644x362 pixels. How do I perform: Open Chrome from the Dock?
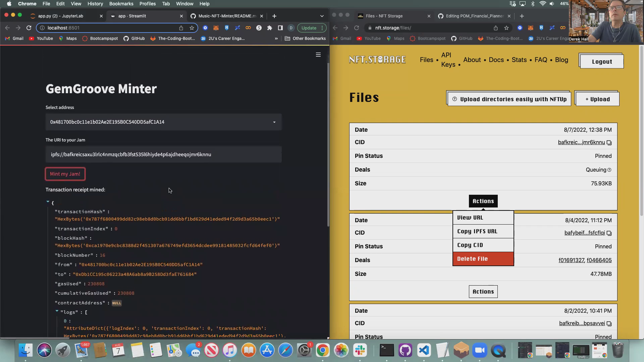point(322,350)
